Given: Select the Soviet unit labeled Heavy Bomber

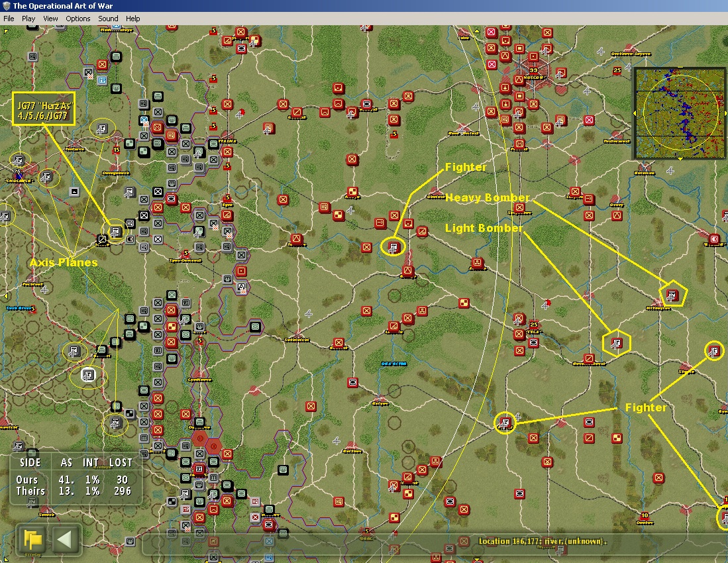Looking at the screenshot, I should pyautogui.click(x=672, y=294).
